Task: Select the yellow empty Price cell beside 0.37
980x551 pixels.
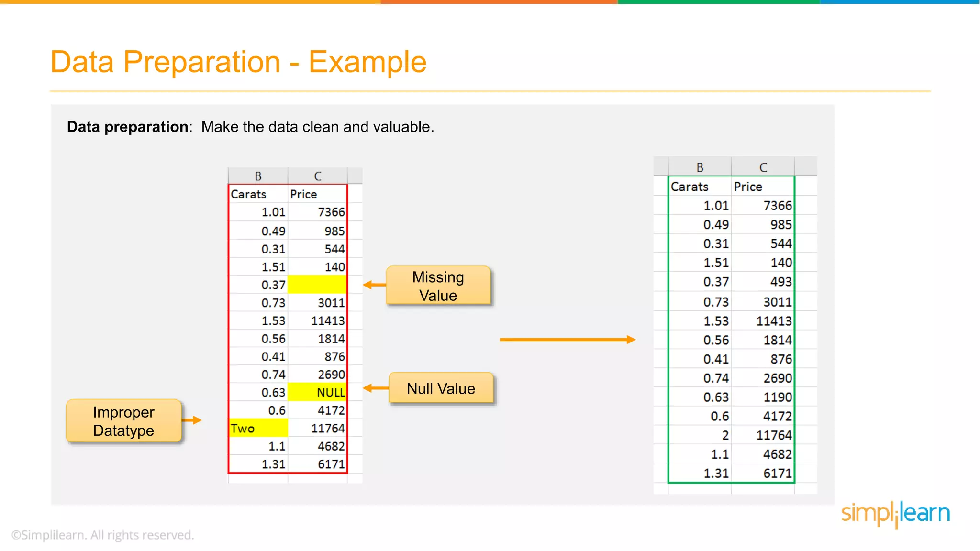Action: [317, 285]
